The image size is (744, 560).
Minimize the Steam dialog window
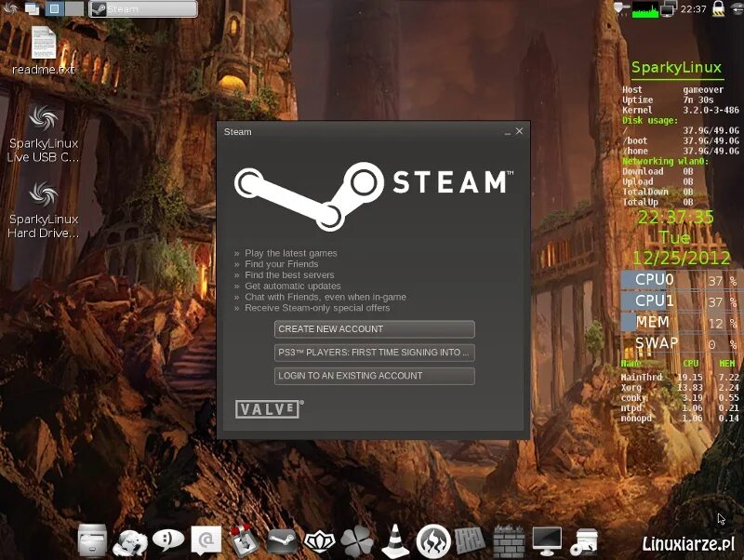tap(507, 132)
